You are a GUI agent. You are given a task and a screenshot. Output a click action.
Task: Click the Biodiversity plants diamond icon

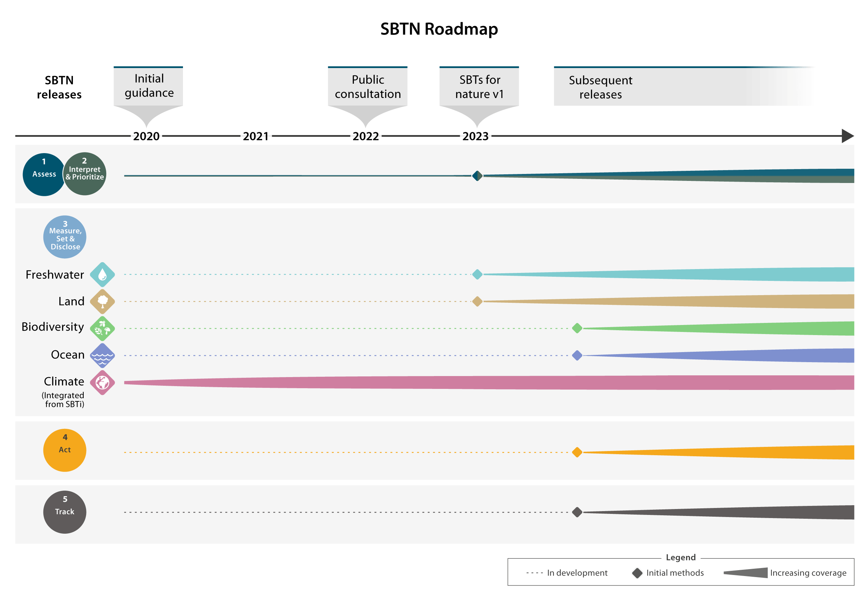pos(102,328)
